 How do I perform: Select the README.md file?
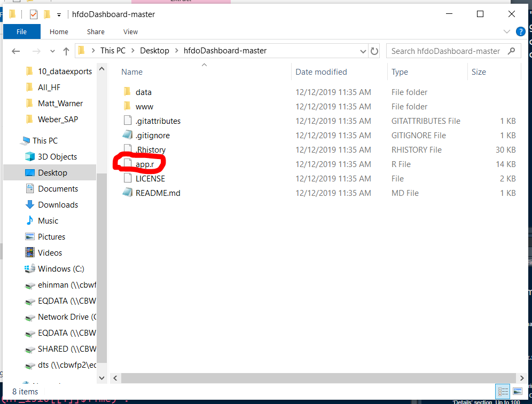coord(158,193)
